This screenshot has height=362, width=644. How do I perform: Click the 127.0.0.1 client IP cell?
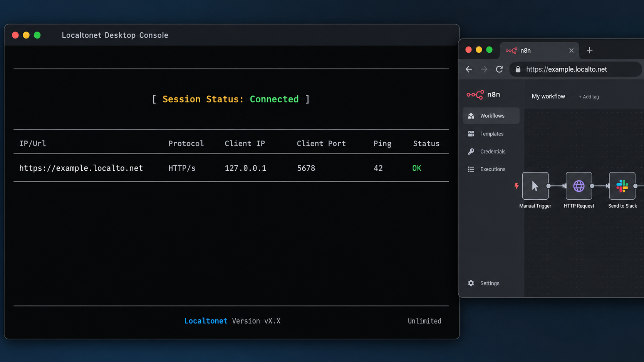(x=245, y=168)
